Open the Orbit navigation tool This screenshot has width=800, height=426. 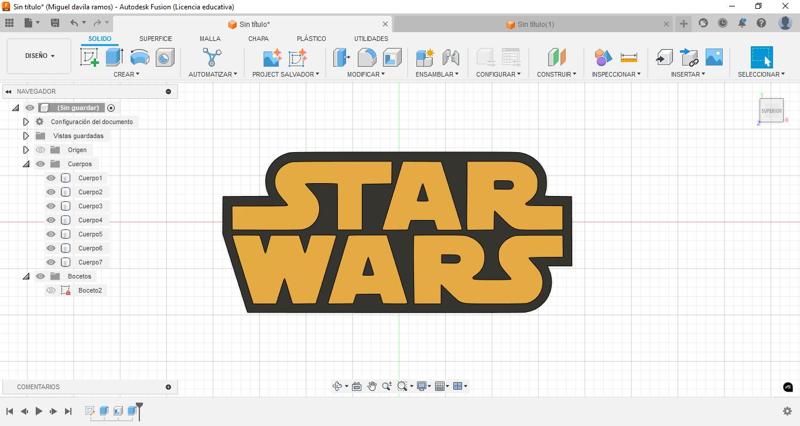coord(337,386)
